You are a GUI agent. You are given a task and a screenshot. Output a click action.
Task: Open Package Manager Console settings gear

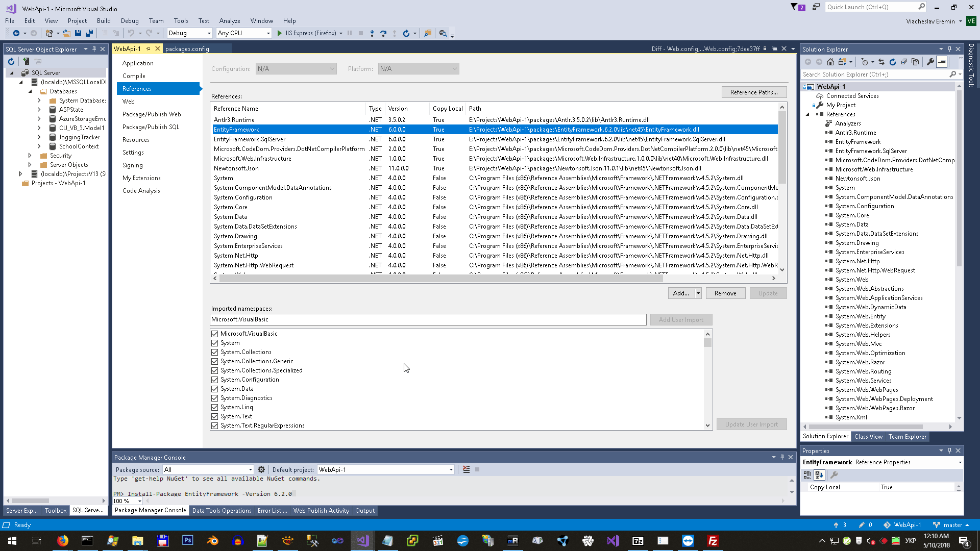tap(261, 469)
